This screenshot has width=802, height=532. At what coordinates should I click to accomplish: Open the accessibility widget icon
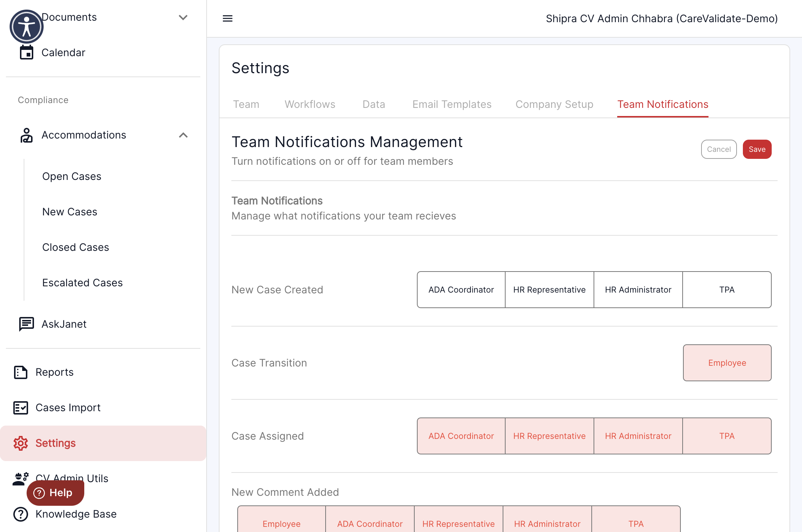(x=27, y=27)
